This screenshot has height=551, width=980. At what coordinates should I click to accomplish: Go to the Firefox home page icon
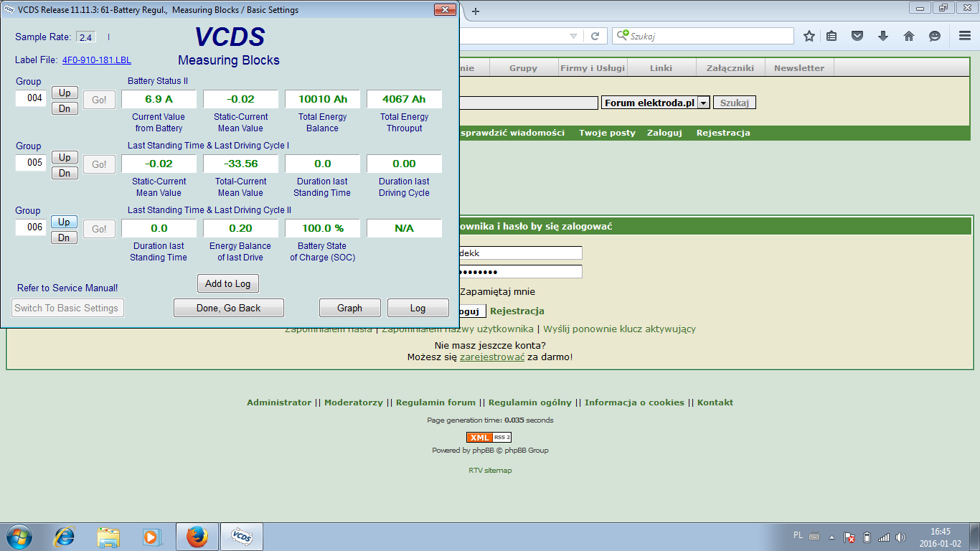(908, 36)
